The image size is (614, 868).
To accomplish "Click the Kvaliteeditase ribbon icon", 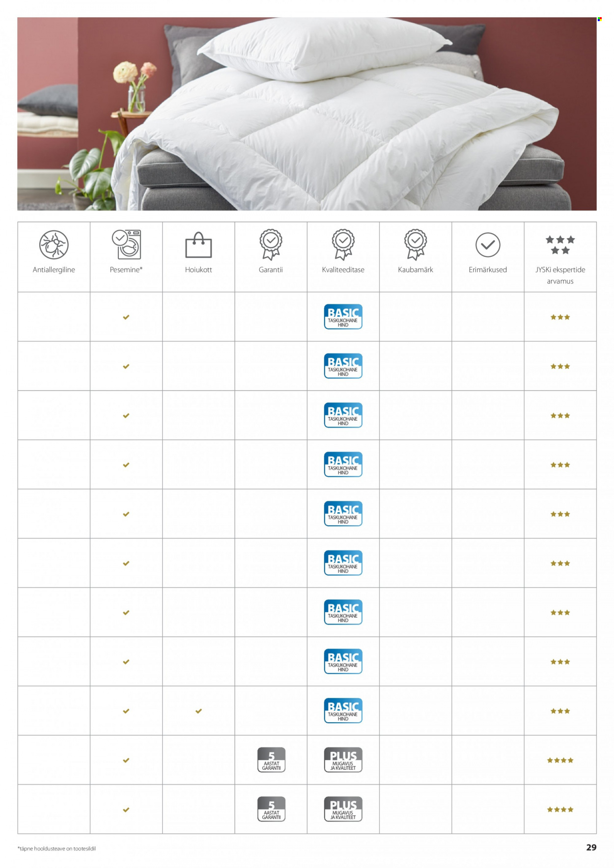I will 343,244.
